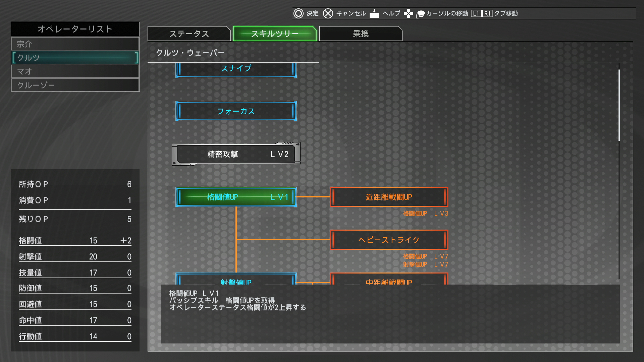The width and height of the screenshot is (644, 362).
Task: Click the R1 tab-switch button icon
Action: pos(487,13)
